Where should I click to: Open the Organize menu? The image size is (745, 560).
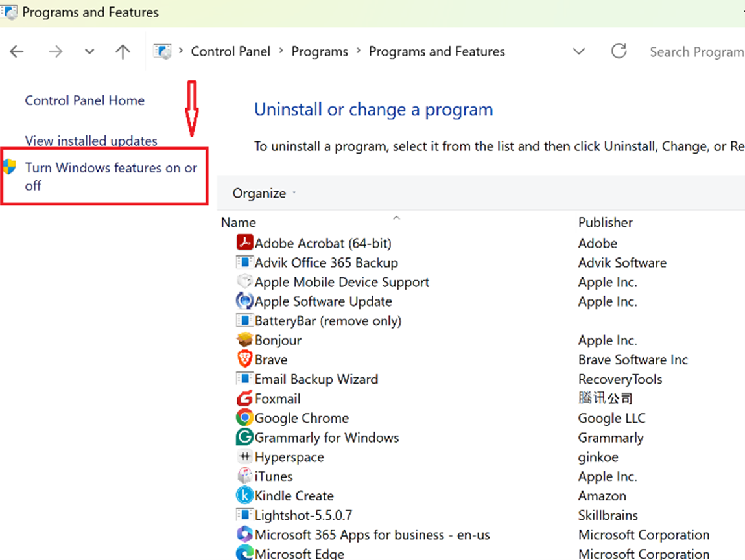tap(264, 193)
